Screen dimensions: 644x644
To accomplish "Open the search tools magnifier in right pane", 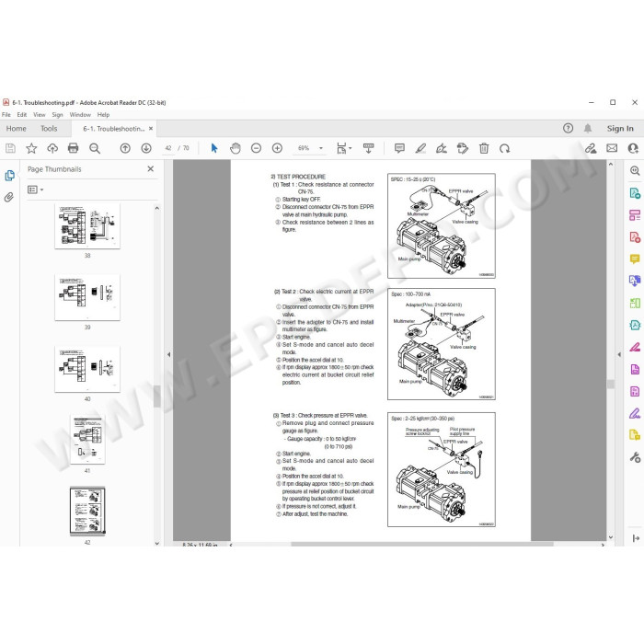I will (x=635, y=171).
